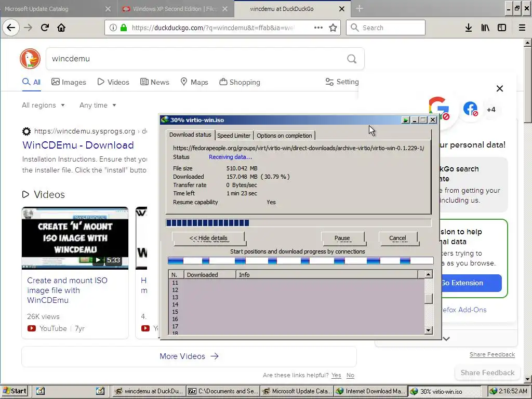Click the download progress bar
This screenshot has width=532, height=399.
coord(299,223)
